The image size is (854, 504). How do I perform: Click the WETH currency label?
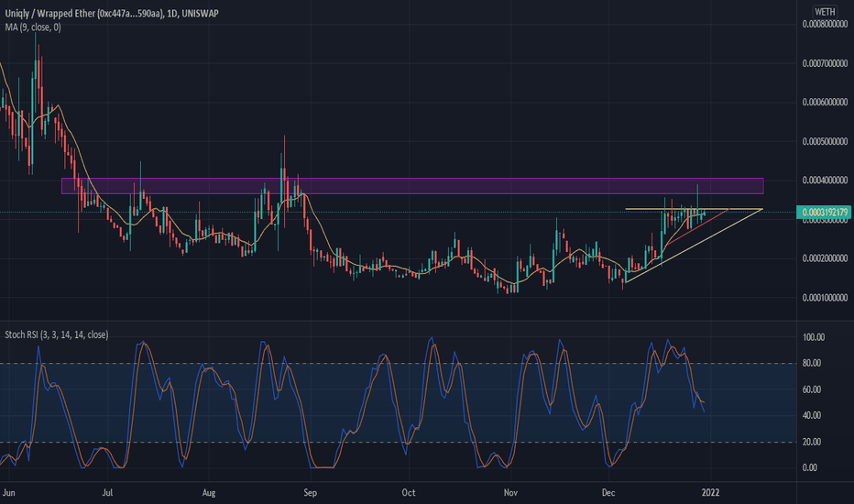825,11
